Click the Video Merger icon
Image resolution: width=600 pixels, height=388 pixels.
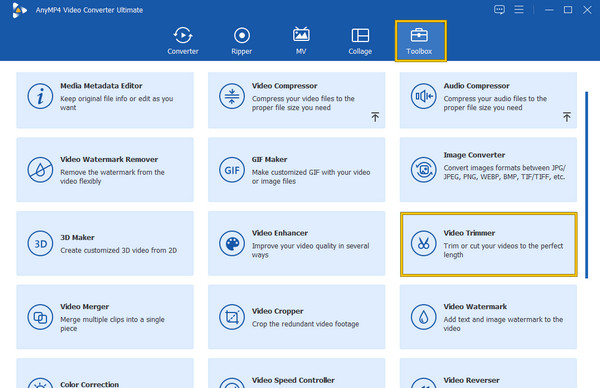click(x=40, y=317)
